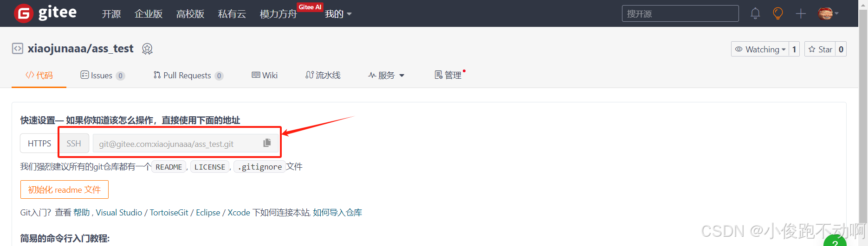The image size is (868, 246).
Task: Click the plus icon to create new
Action: coord(801,13)
